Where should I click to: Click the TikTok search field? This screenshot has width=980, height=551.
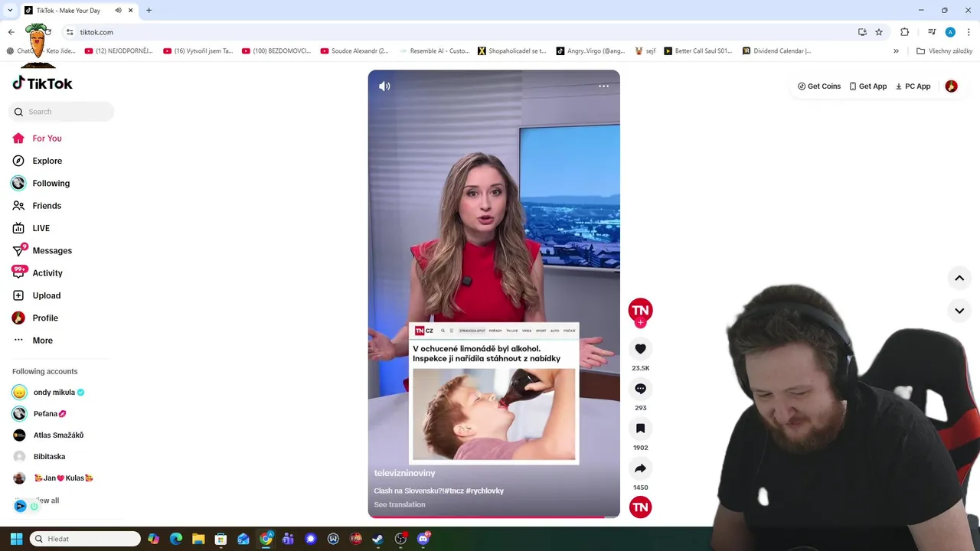[x=61, y=112]
